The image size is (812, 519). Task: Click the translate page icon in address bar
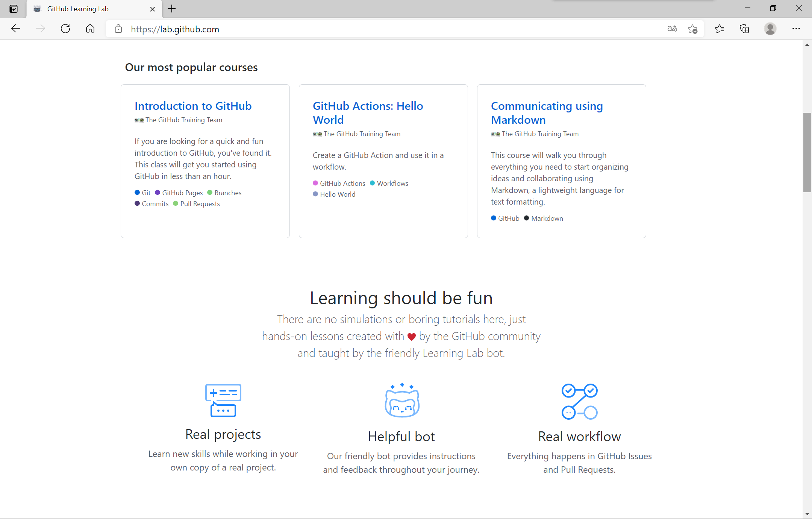672,29
